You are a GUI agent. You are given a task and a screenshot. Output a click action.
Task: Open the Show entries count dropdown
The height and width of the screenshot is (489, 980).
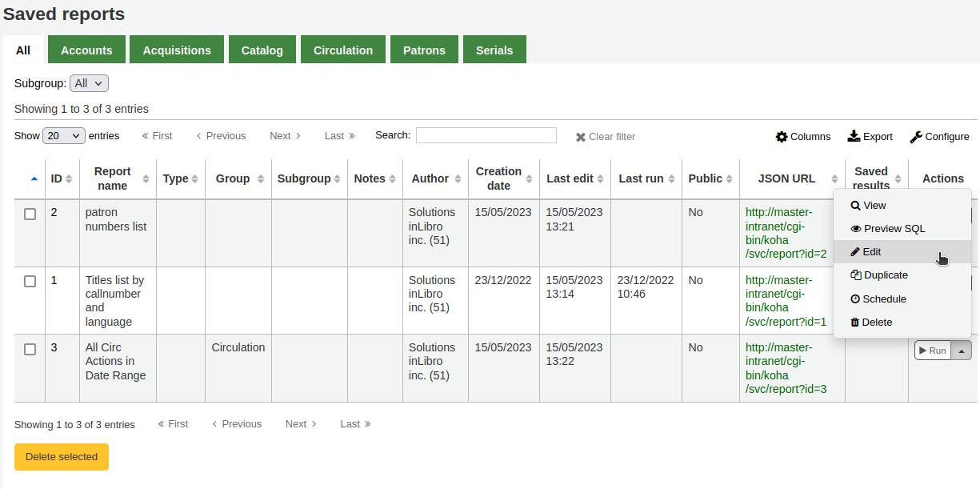(64, 136)
